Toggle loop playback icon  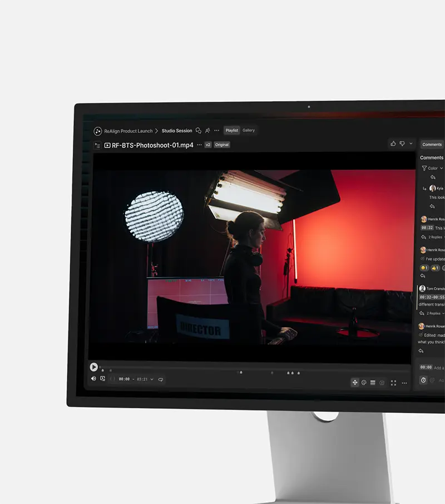tap(161, 379)
